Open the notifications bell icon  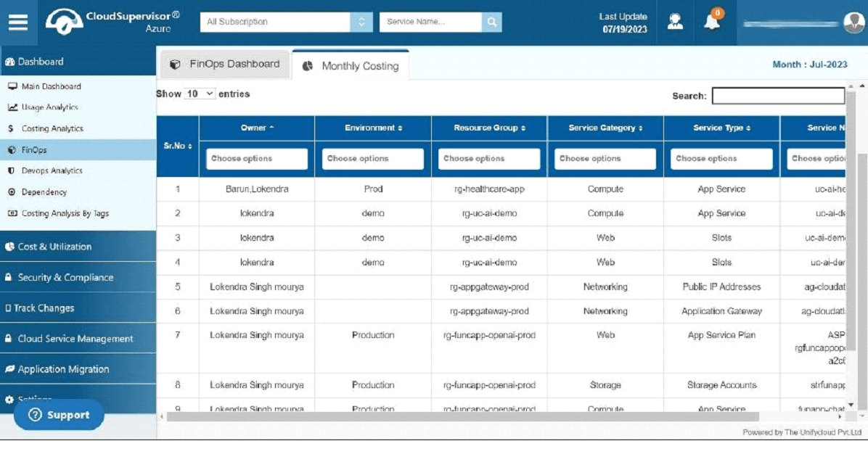click(713, 21)
